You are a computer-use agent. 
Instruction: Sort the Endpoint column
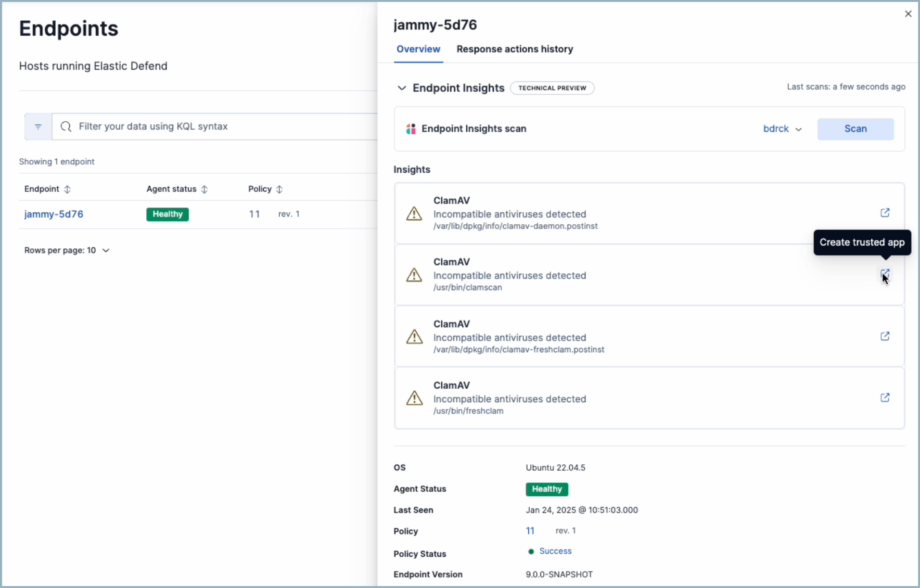coord(67,189)
